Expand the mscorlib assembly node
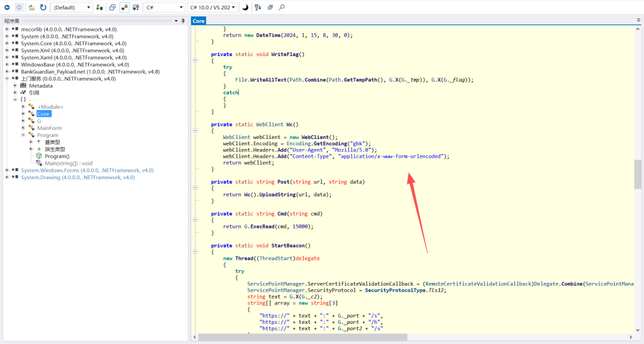644x344 pixels. (7, 30)
